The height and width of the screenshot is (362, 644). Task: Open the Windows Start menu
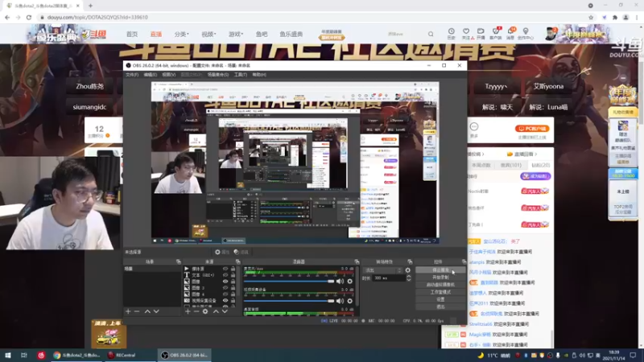point(8,355)
